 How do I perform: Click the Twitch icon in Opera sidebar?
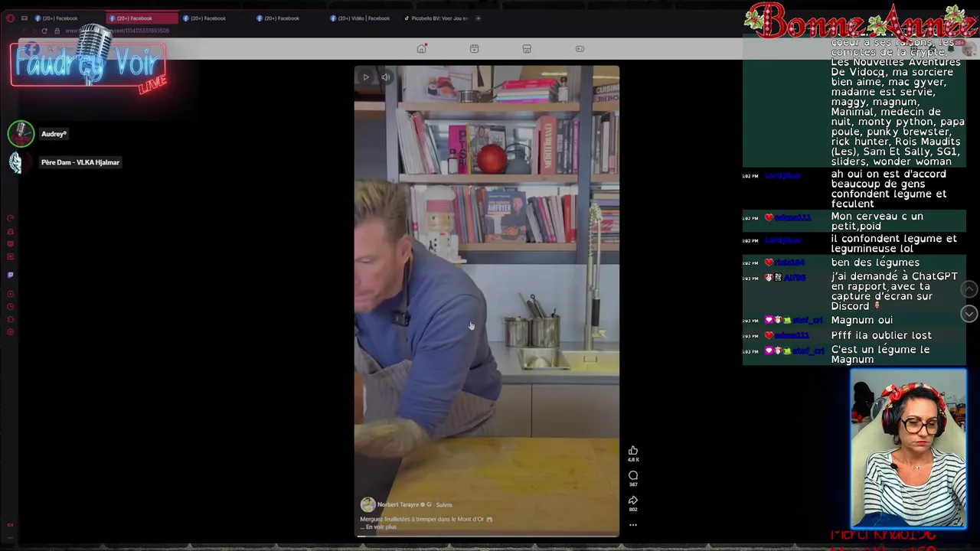[10, 275]
